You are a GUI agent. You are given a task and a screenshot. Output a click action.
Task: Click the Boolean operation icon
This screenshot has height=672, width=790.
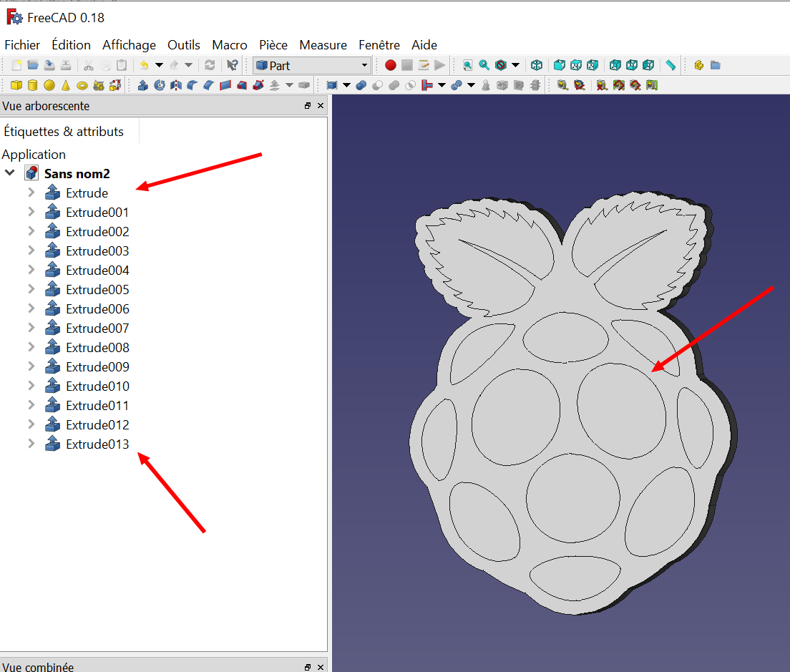(x=361, y=86)
